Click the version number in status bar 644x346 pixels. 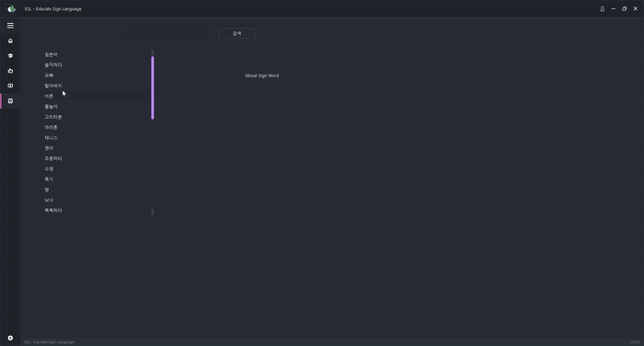pos(635,342)
